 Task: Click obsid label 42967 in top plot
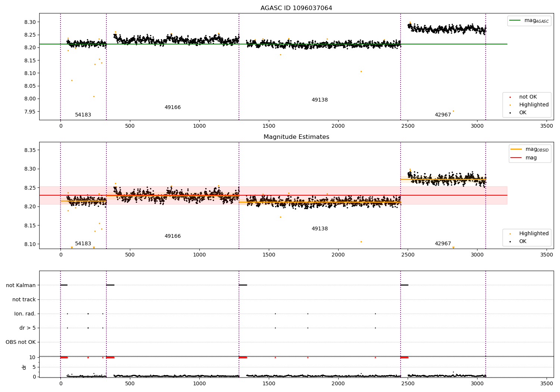point(443,115)
